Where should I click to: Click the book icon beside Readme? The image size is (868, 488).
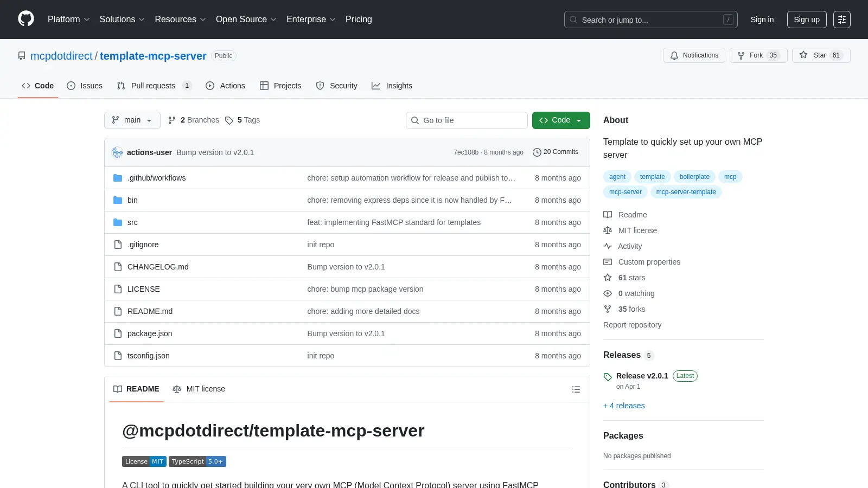point(608,215)
